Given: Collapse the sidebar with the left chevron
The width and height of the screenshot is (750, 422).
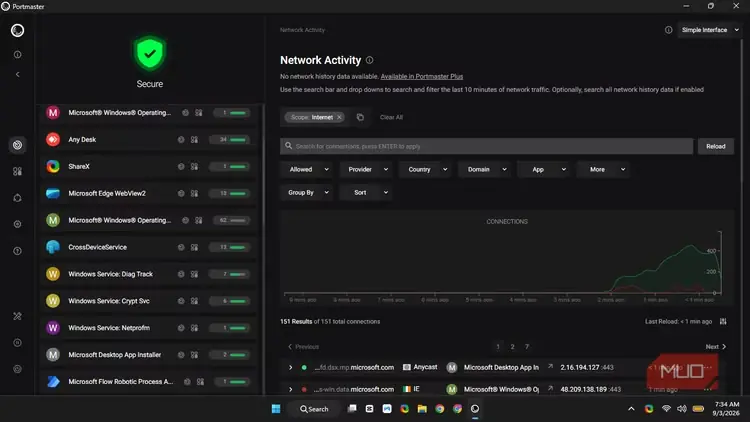Looking at the screenshot, I should pyautogui.click(x=17, y=74).
